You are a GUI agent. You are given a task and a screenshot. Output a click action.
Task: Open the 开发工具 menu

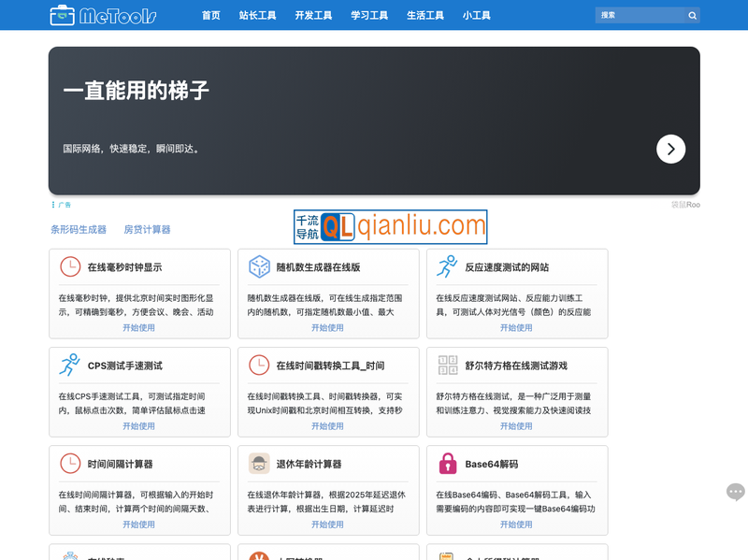pyautogui.click(x=314, y=15)
